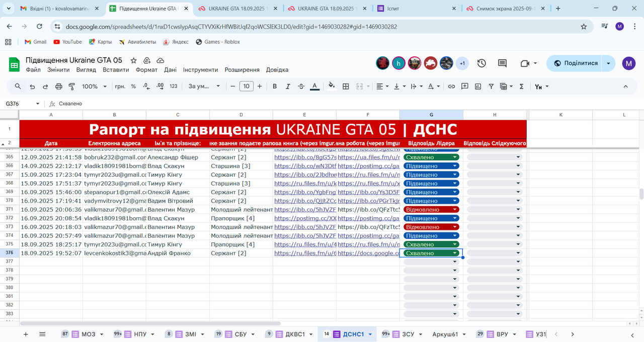
Task: Open row 365 ibb.co link in column E
Action: click(305, 157)
